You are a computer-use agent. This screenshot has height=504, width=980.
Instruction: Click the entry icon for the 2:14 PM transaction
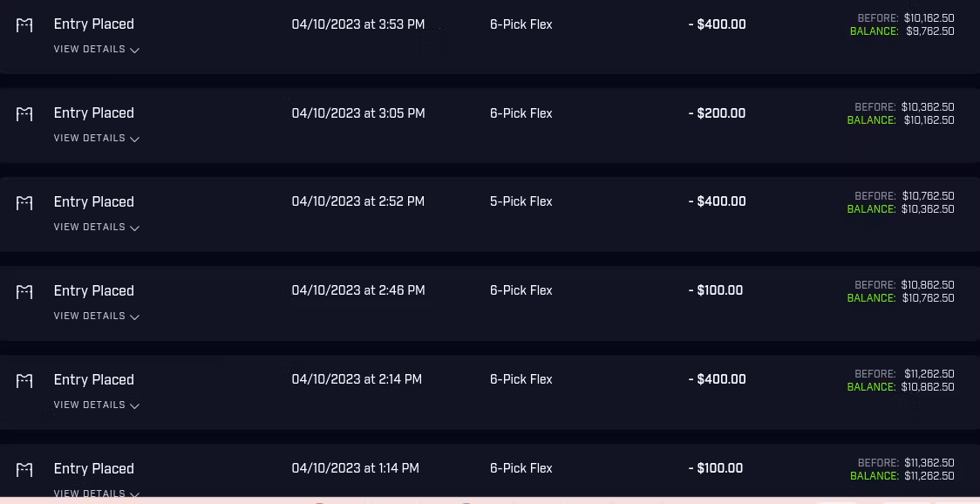(24, 381)
